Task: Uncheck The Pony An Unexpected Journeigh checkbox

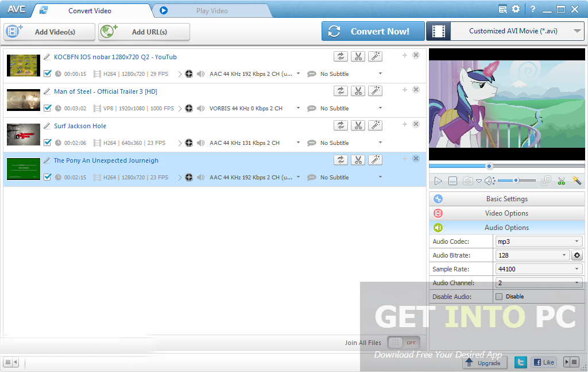Action: point(47,177)
